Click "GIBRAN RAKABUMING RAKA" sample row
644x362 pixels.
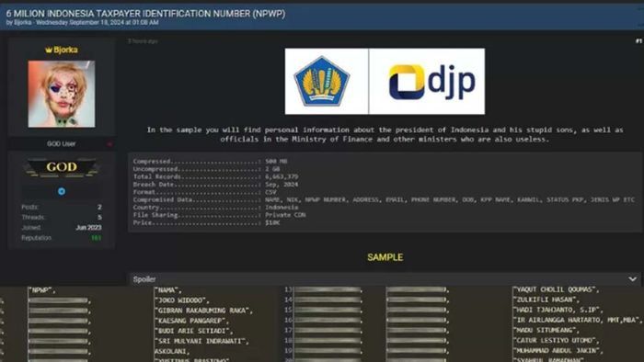203,311
